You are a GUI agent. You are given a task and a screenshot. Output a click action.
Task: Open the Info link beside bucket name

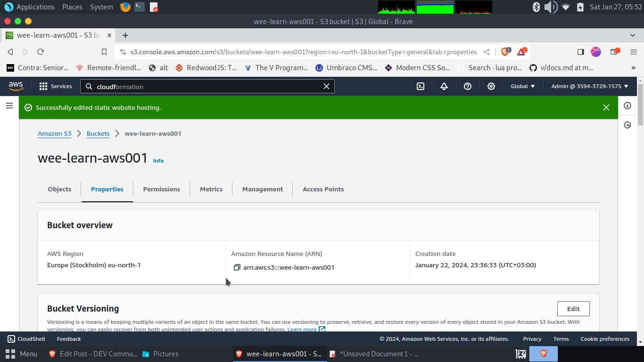coord(158,161)
